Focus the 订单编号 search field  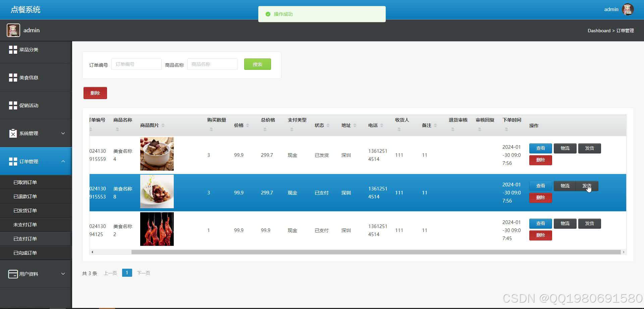point(137,64)
